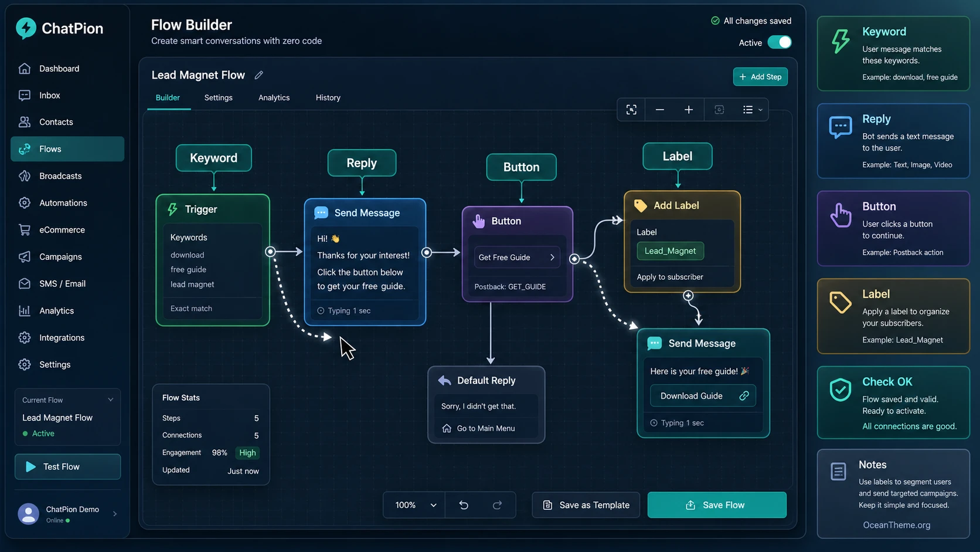Open eCommerce in the sidebar

(67, 230)
